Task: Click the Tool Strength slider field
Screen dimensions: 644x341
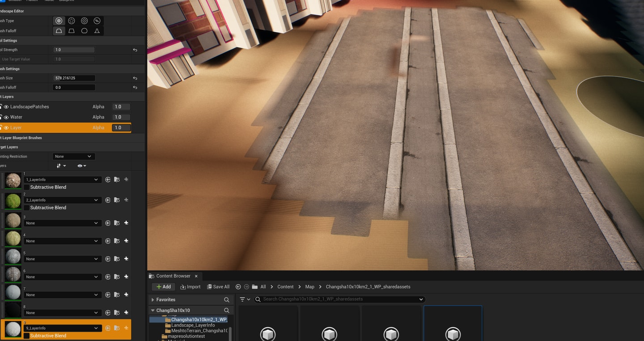Action: tap(74, 50)
